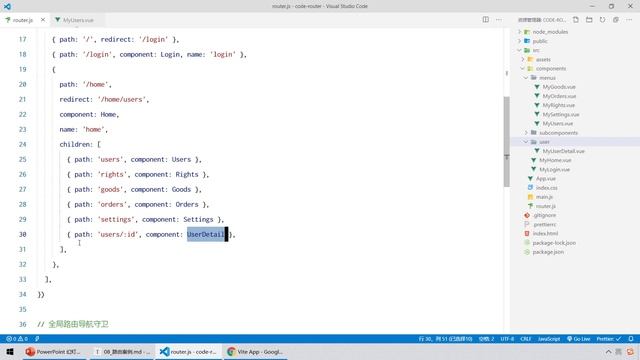Open index.css in explorer
Image resolution: width=640 pixels, height=360 pixels.
(x=546, y=188)
